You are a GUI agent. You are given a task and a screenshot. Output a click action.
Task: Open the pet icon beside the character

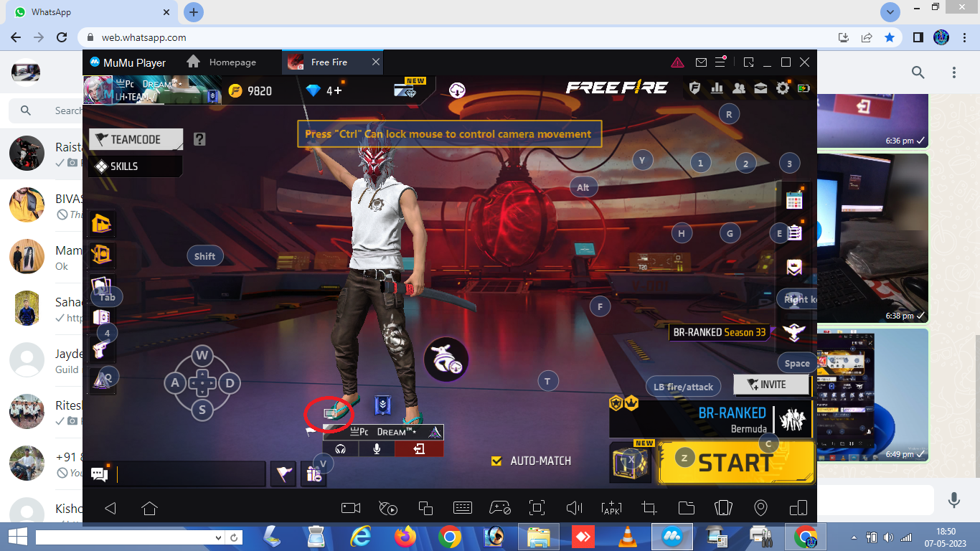446,360
